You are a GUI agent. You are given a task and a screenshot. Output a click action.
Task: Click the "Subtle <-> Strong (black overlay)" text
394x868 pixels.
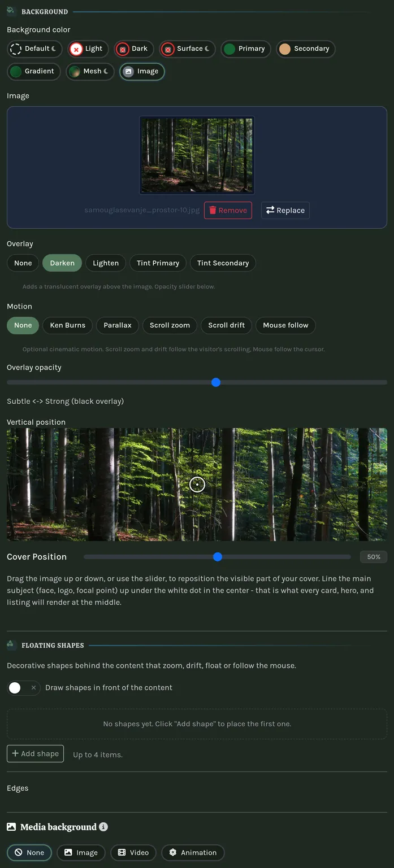click(x=65, y=402)
